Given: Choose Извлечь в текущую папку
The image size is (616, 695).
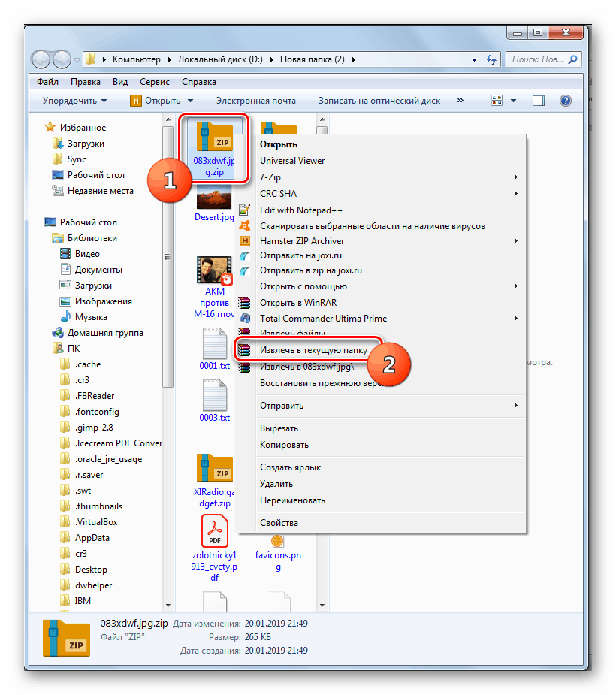Looking at the screenshot, I should tap(313, 350).
